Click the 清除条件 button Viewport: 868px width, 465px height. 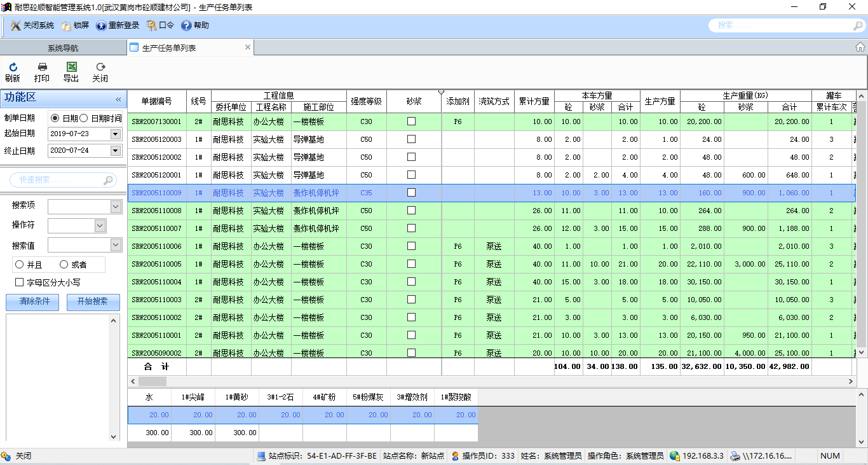[x=34, y=302]
